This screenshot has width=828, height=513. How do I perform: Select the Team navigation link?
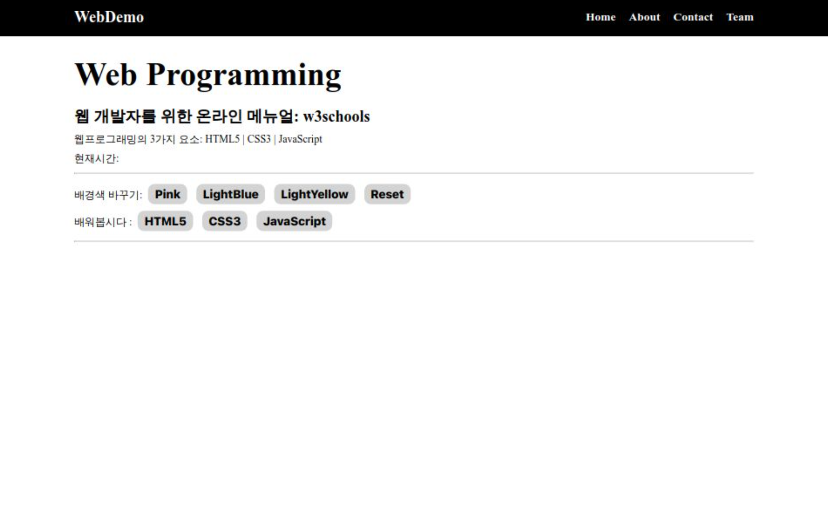tap(739, 17)
